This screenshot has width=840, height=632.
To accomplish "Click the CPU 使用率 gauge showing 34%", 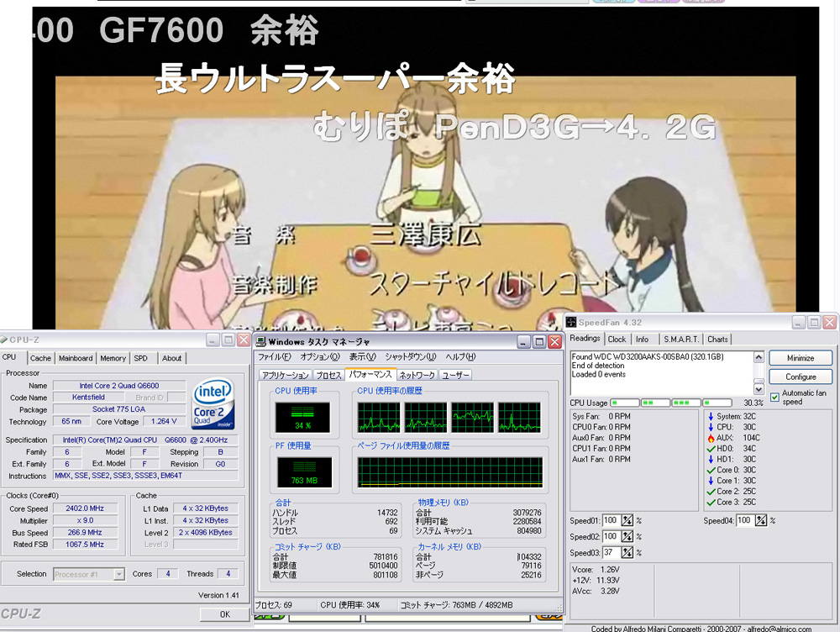I will 302,418.
